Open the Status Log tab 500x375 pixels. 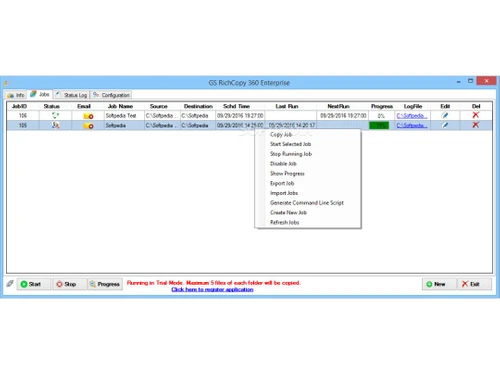pyautogui.click(x=71, y=95)
